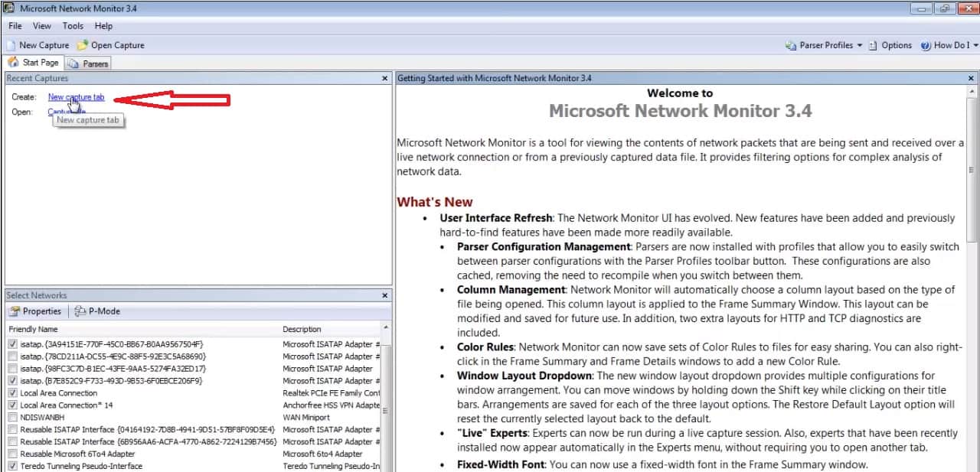Open the Options dialog from the toolbar
Image resolution: width=980 pixels, height=472 pixels.
tap(890, 45)
